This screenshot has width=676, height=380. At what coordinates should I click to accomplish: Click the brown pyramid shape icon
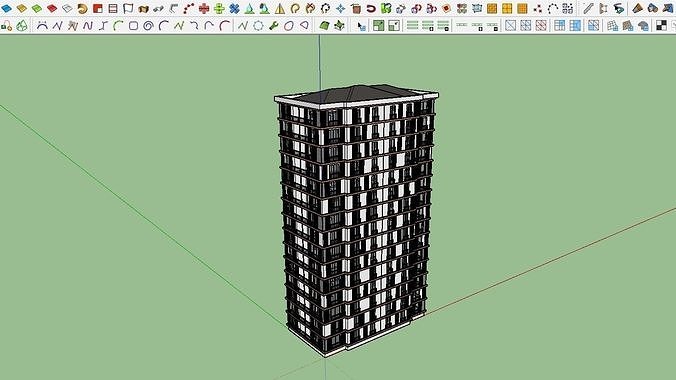[x=638, y=8]
